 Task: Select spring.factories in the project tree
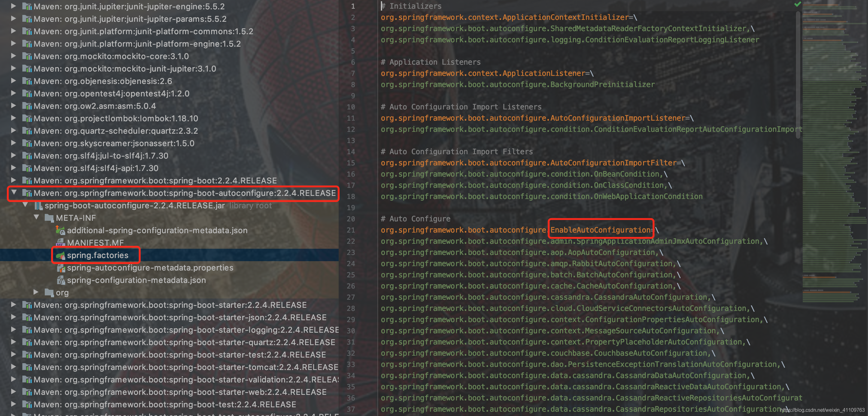coord(98,256)
